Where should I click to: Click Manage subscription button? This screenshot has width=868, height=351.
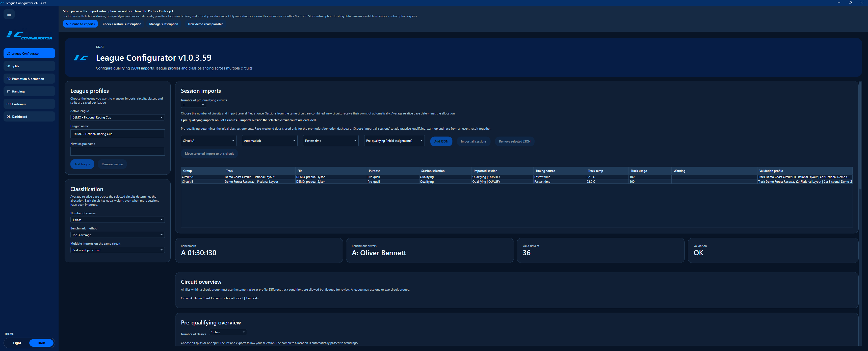tap(163, 24)
